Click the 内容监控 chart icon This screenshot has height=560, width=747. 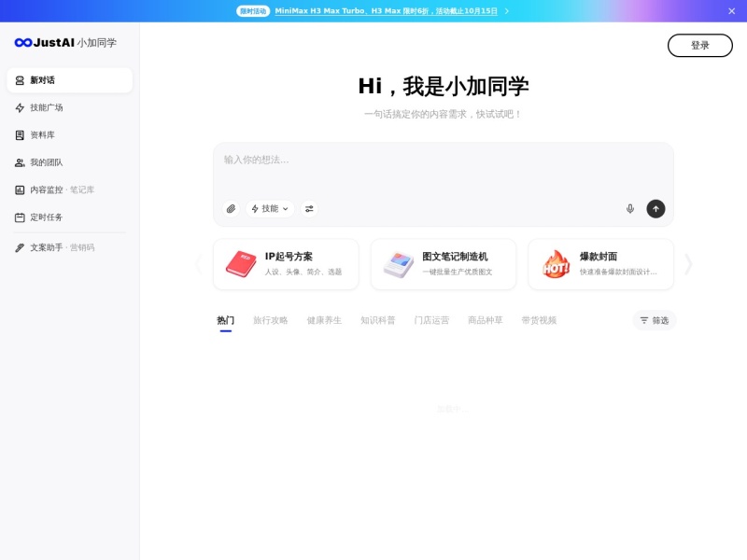tap(20, 190)
